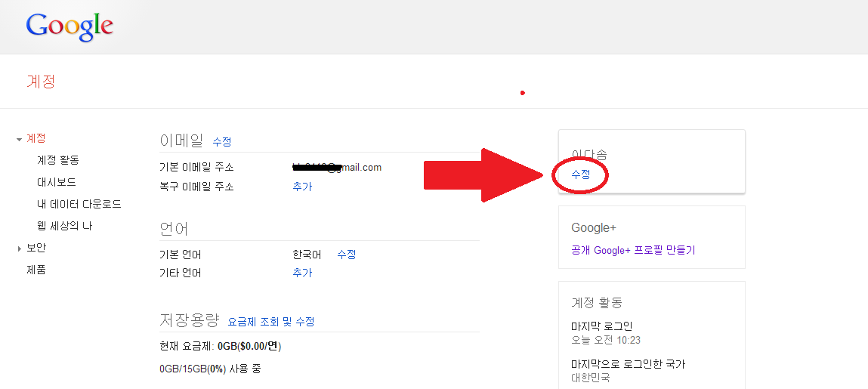Image resolution: width=868 pixels, height=389 pixels.
Task: Open 계정 활동 in the sidebar
Action: 58,160
